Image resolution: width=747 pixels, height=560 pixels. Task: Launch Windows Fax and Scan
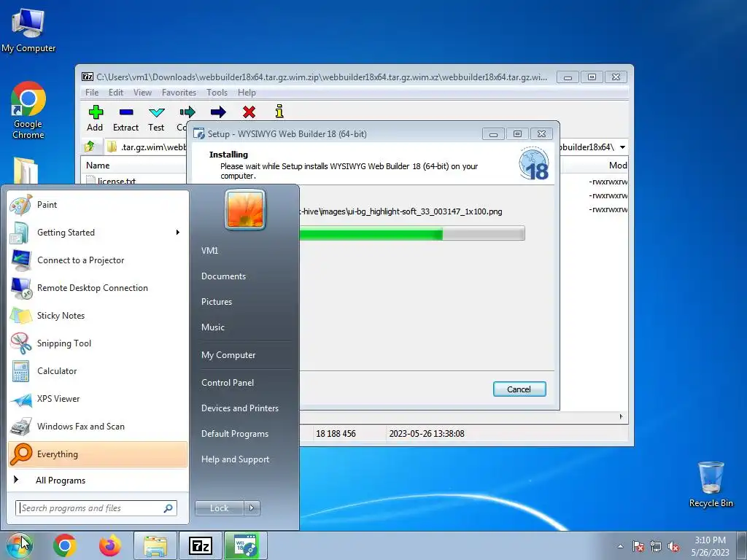[98, 426]
